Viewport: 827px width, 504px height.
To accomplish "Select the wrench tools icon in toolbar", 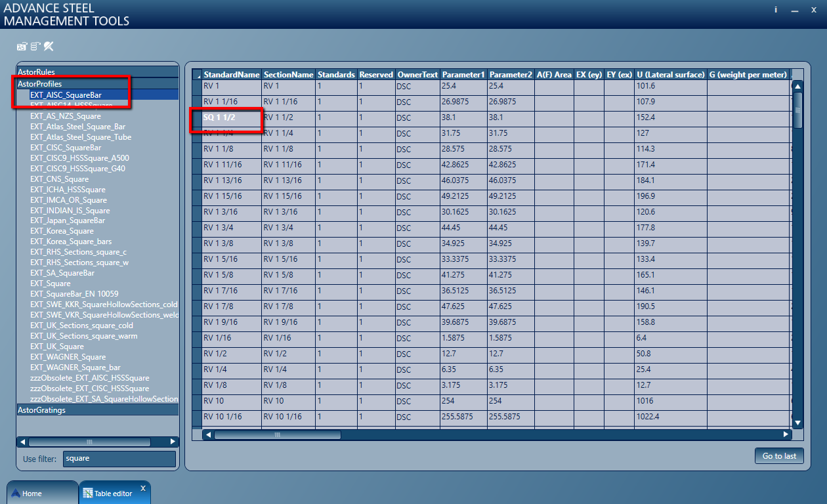I will [49, 47].
